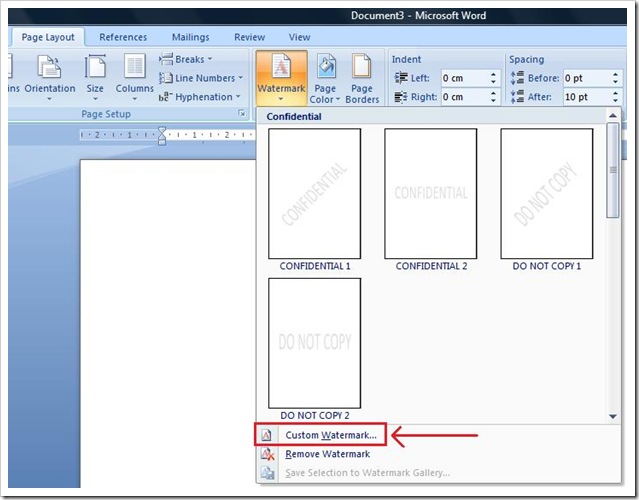Viewport: 639px width, 500px height.
Task: Click the gallery scroll up arrow
Action: (x=613, y=116)
